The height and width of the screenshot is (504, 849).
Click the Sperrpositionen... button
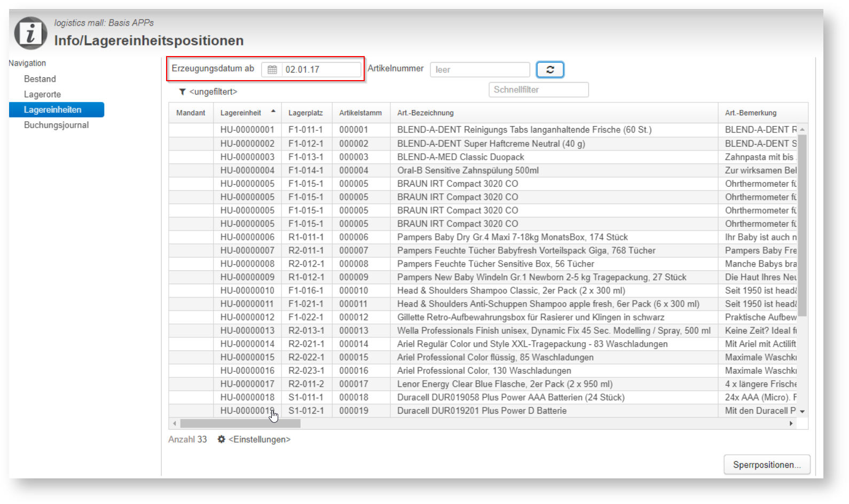coord(767,464)
